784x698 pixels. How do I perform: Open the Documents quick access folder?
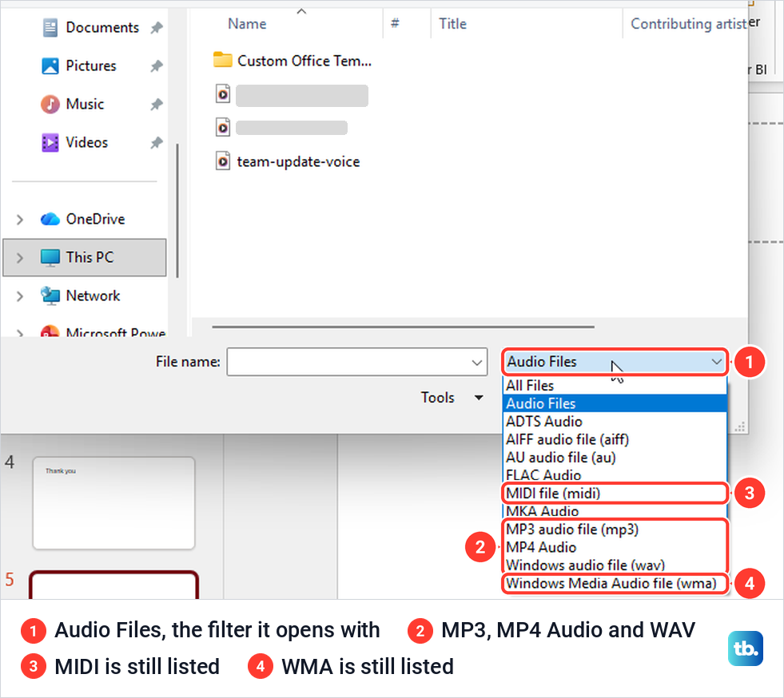click(x=102, y=27)
